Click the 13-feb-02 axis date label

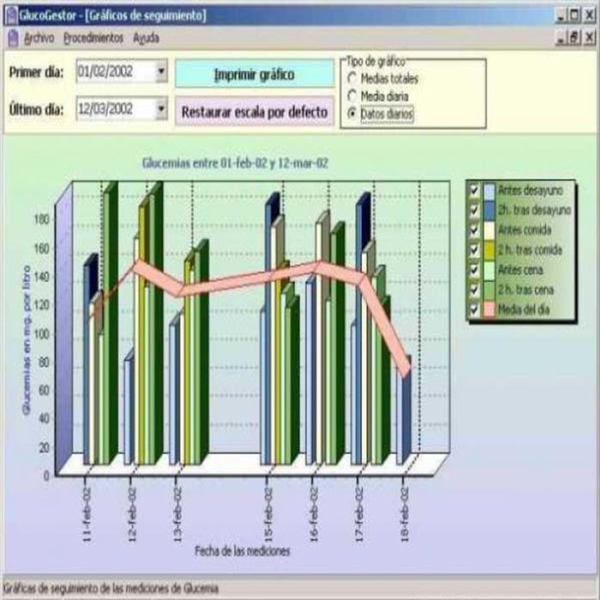pos(178,515)
